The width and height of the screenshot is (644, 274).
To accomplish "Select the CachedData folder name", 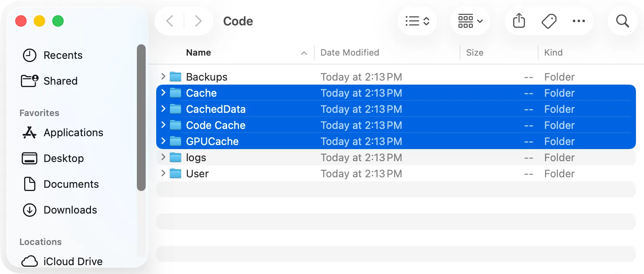I will (216, 109).
